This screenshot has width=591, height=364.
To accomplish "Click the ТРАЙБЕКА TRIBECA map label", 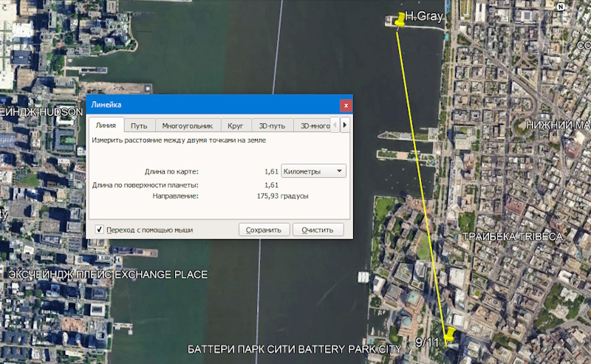I will click(x=513, y=237).
